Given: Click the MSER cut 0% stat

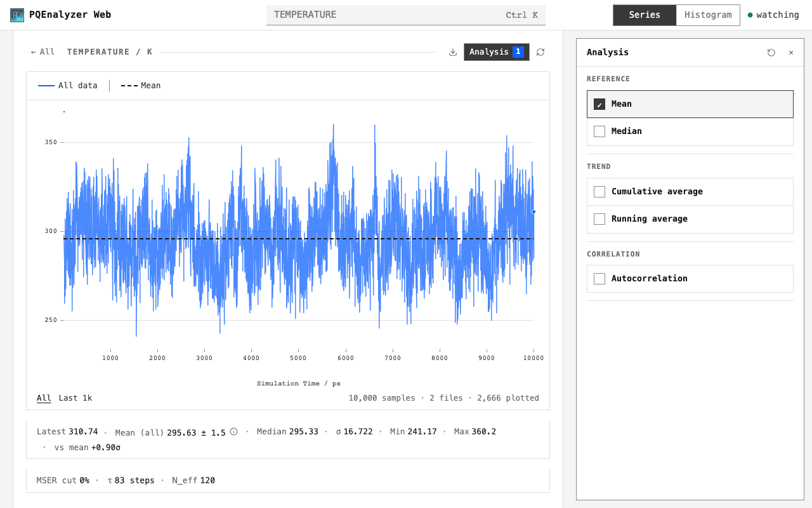Looking at the screenshot, I should pyautogui.click(x=63, y=481).
